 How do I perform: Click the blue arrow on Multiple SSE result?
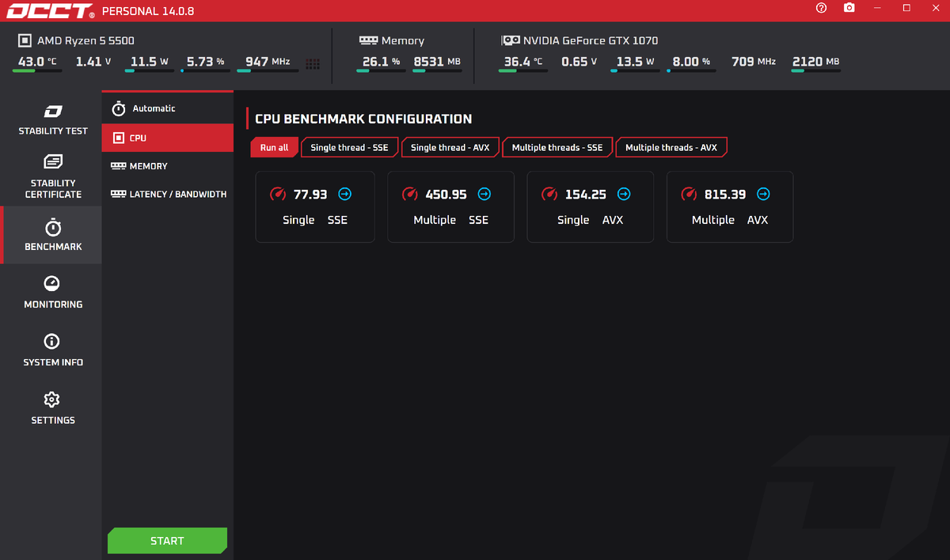pos(484,194)
